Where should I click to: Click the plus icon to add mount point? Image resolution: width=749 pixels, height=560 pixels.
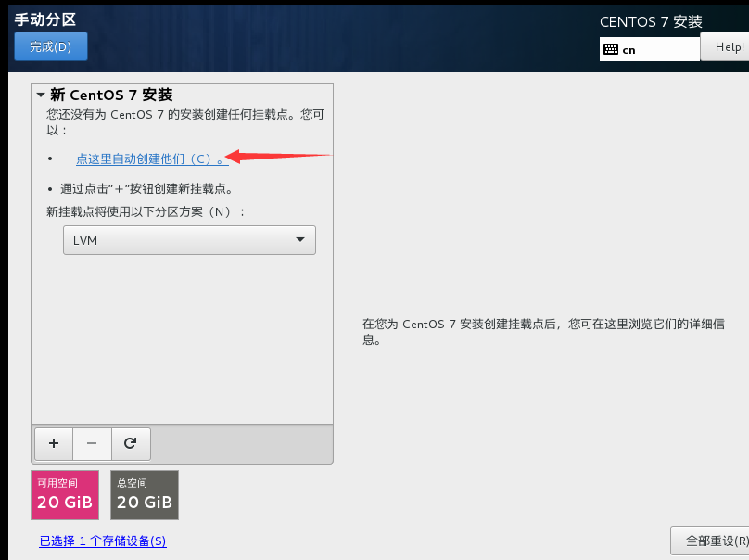[54, 444]
